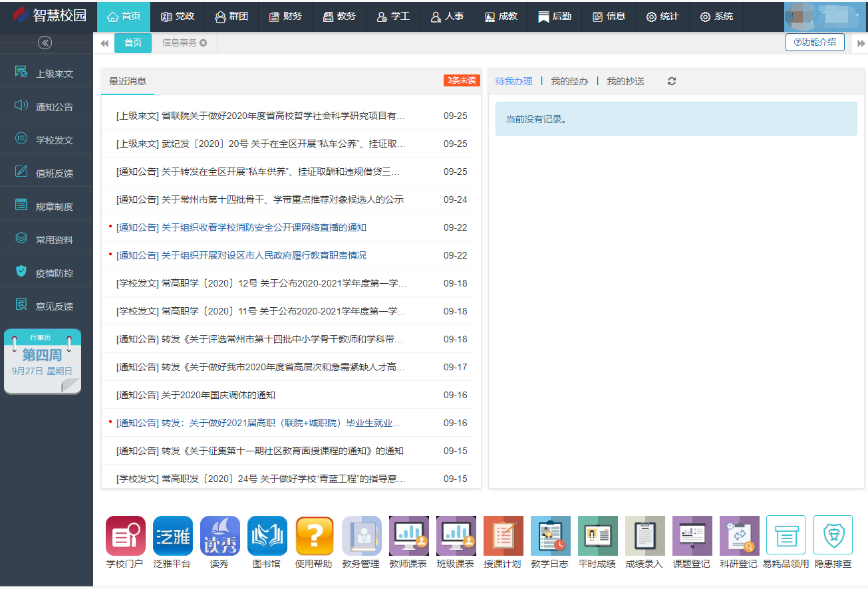This screenshot has width=868, height=589.
Task: Open the 图书馆 library icon
Action: tap(267, 536)
